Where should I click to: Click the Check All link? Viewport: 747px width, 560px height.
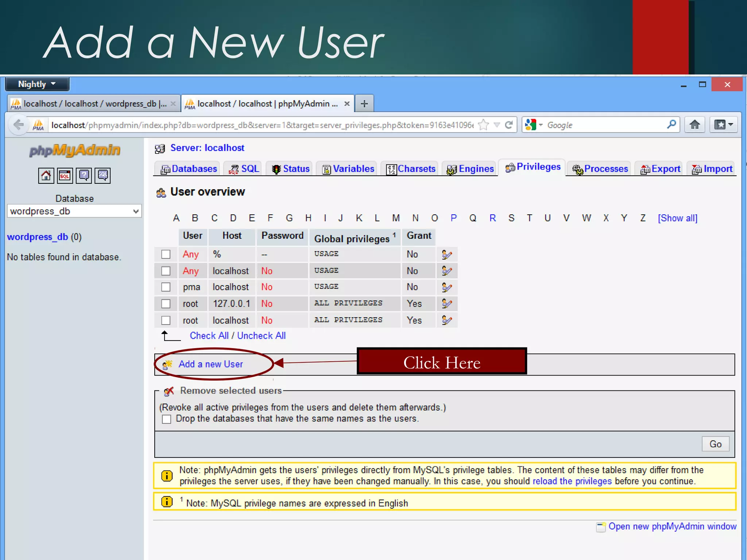[209, 336]
